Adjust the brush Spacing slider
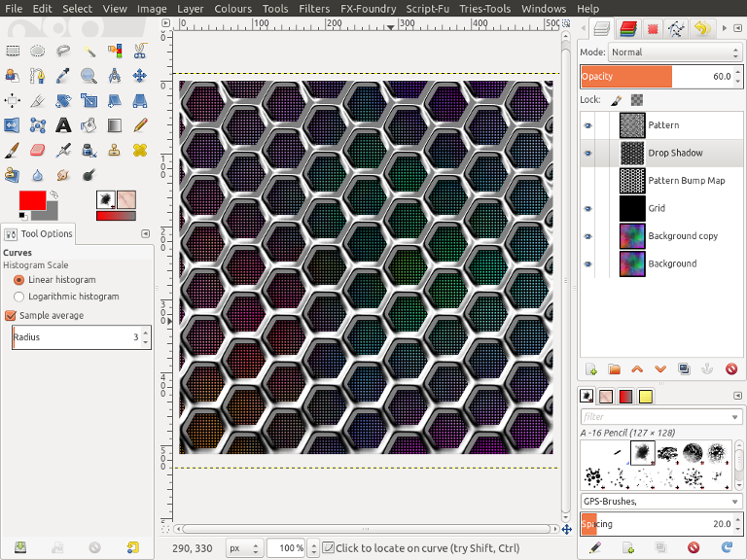The image size is (747, 560). click(657, 524)
